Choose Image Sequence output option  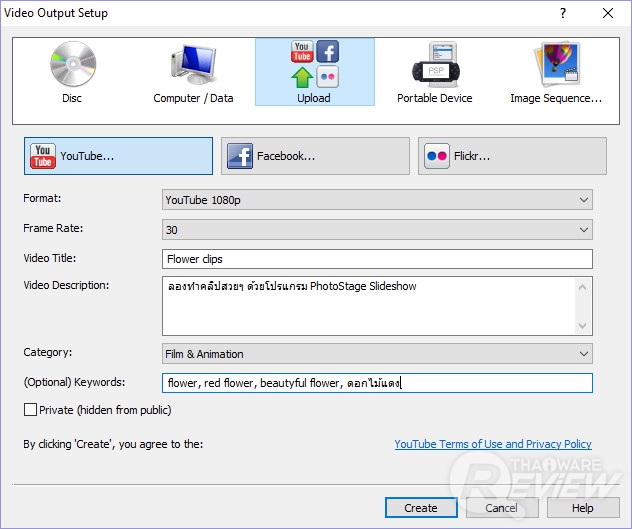[556, 73]
